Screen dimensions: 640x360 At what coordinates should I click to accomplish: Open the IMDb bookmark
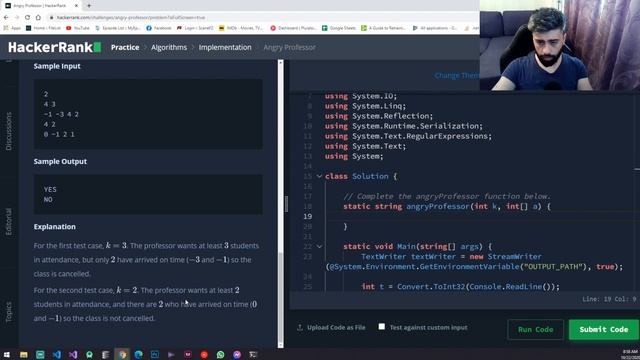click(241, 28)
